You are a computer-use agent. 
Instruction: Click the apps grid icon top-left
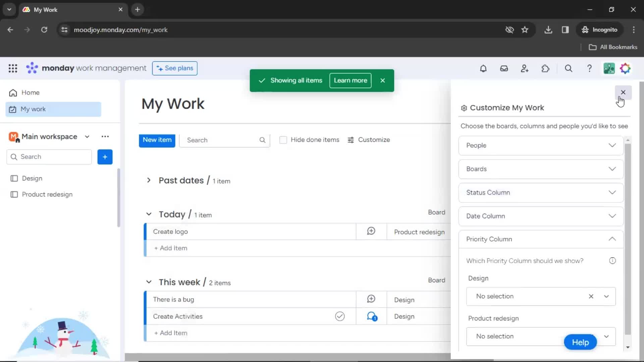coord(12,68)
